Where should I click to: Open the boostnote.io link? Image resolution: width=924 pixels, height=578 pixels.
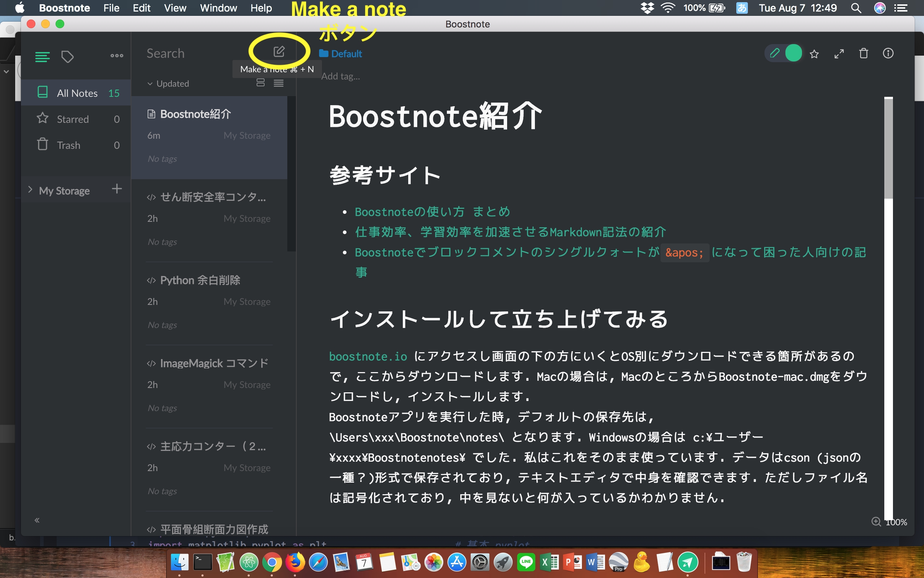click(368, 356)
